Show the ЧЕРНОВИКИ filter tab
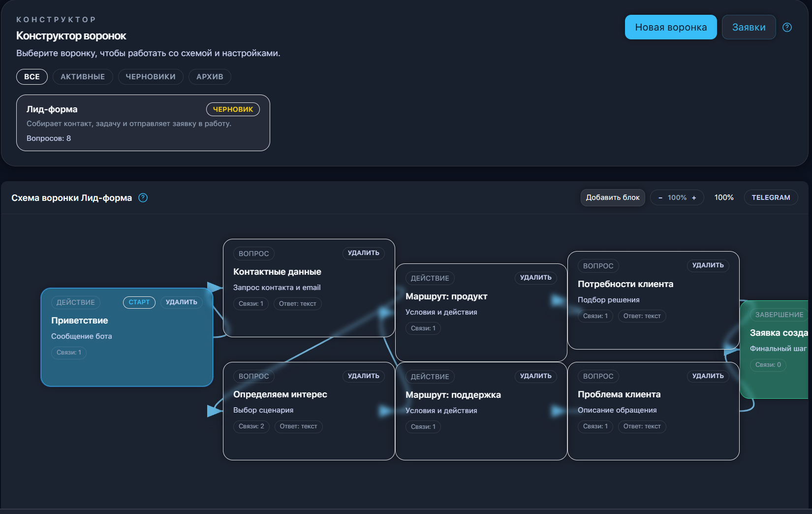Screen dimensions: 812x514 click(x=151, y=77)
